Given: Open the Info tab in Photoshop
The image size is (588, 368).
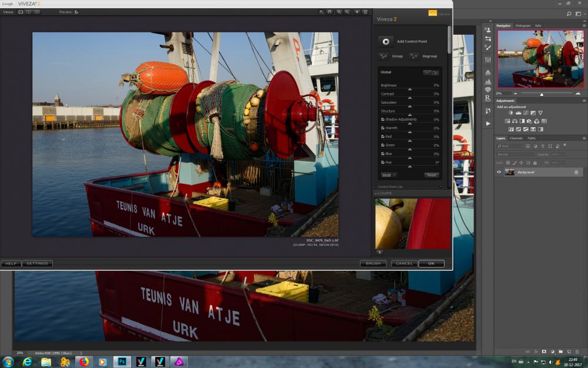Looking at the screenshot, I should [538, 25].
